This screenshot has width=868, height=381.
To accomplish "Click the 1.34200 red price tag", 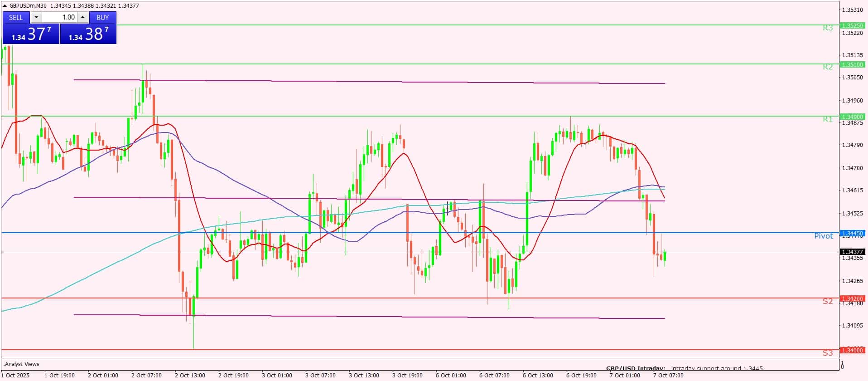I will (x=852, y=298).
